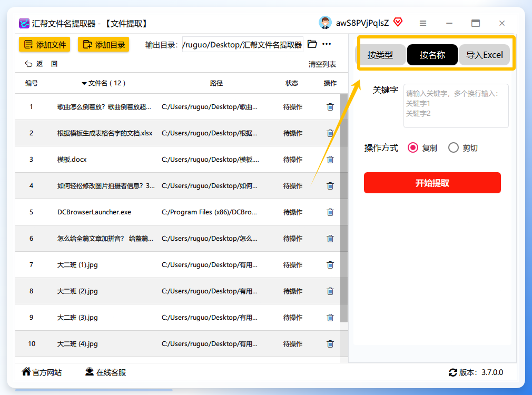
Task: Open the three-dots more options icon
Action: (327, 44)
